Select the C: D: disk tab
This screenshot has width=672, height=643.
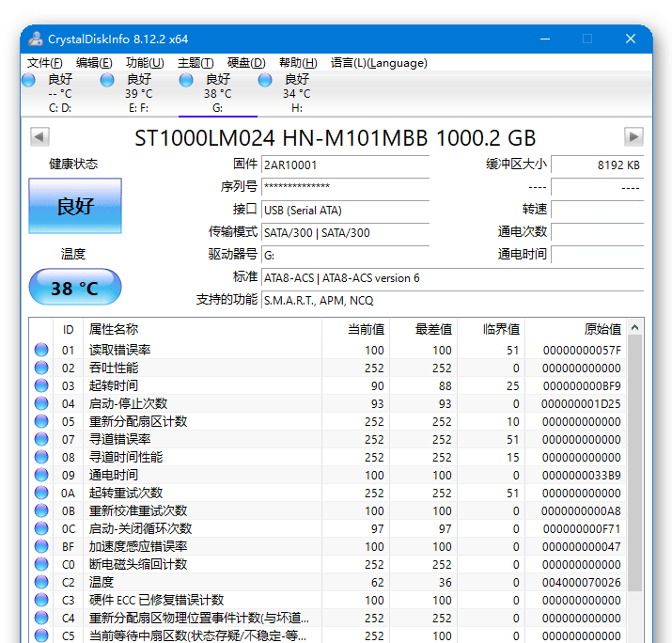tap(60, 93)
